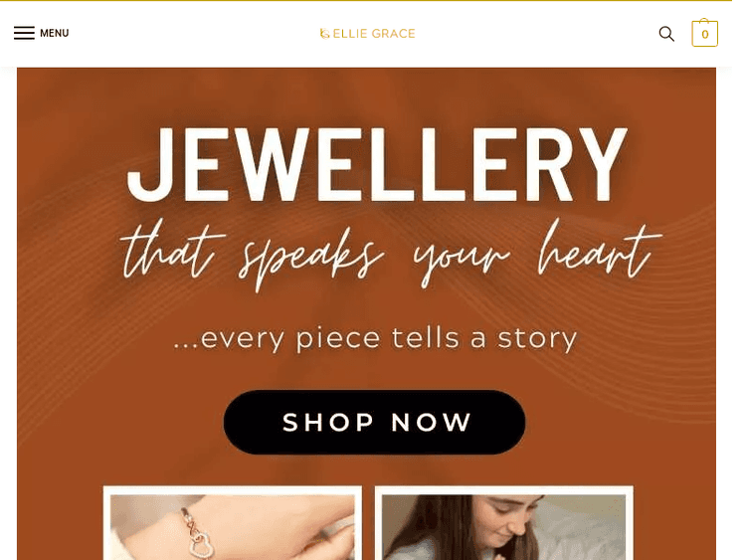Click the handwritten word heart
This screenshot has height=560, width=746.
pyautogui.click(x=600, y=250)
